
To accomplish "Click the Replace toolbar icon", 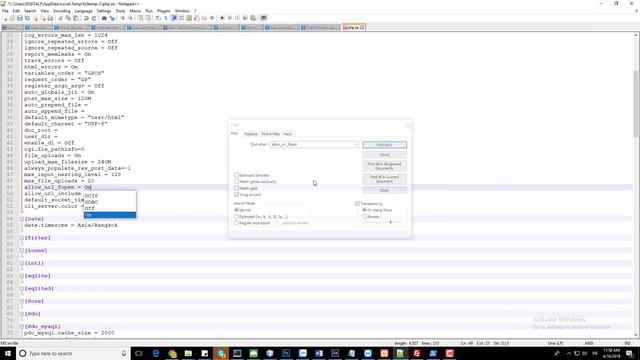I will coord(112,18).
